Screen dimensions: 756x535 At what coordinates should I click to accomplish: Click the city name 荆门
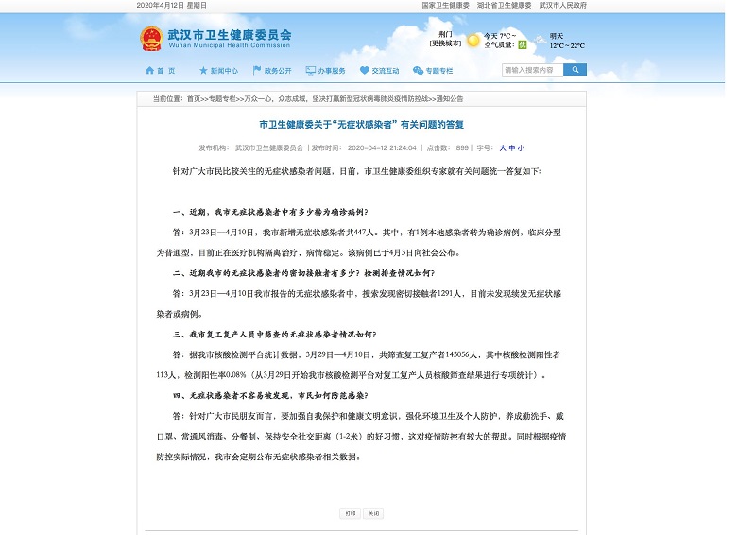tap(445, 35)
